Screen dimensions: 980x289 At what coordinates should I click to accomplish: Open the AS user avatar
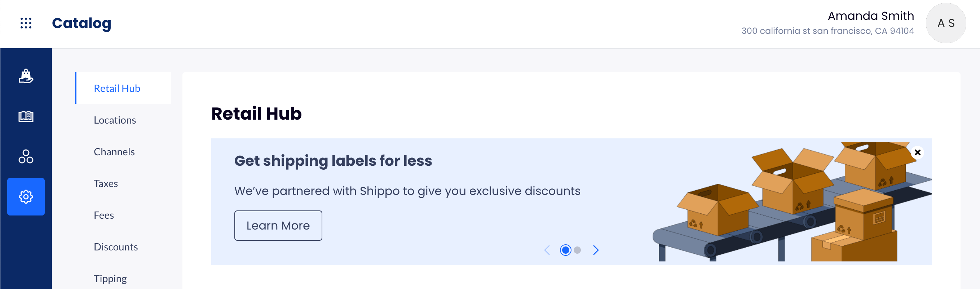click(x=946, y=23)
